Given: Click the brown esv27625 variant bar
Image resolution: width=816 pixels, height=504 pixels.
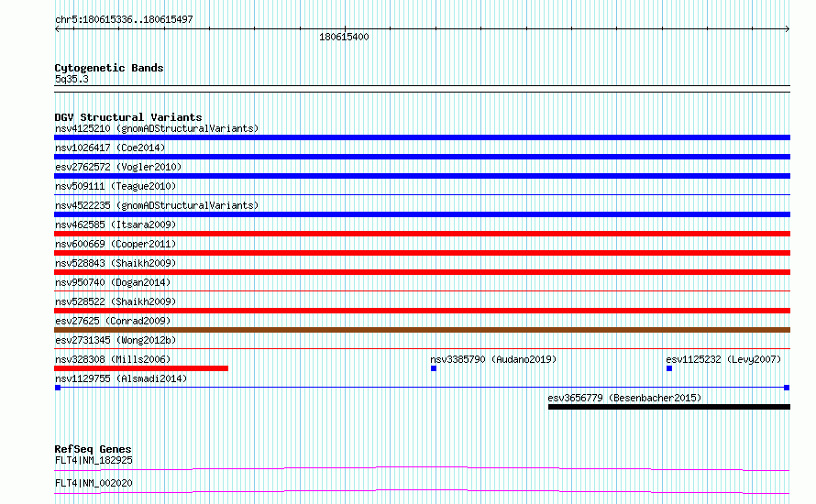Looking at the screenshot, I should (422, 330).
